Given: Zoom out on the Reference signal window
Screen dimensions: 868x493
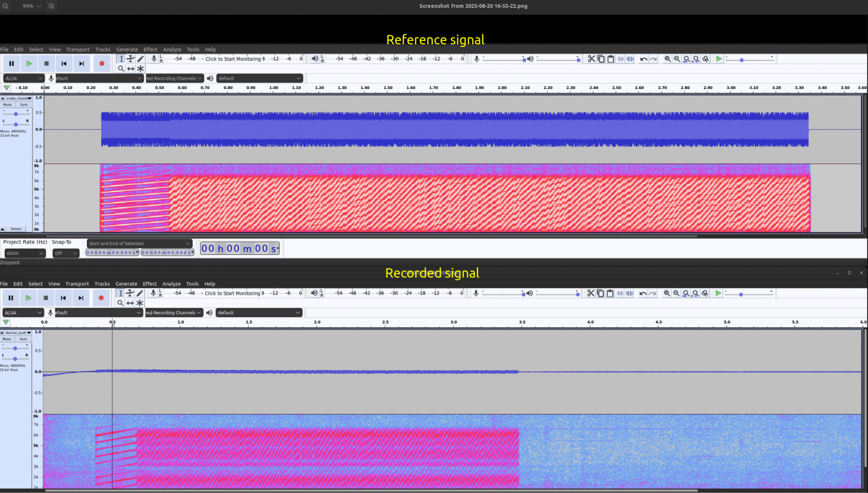Looking at the screenshot, I should (x=677, y=59).
